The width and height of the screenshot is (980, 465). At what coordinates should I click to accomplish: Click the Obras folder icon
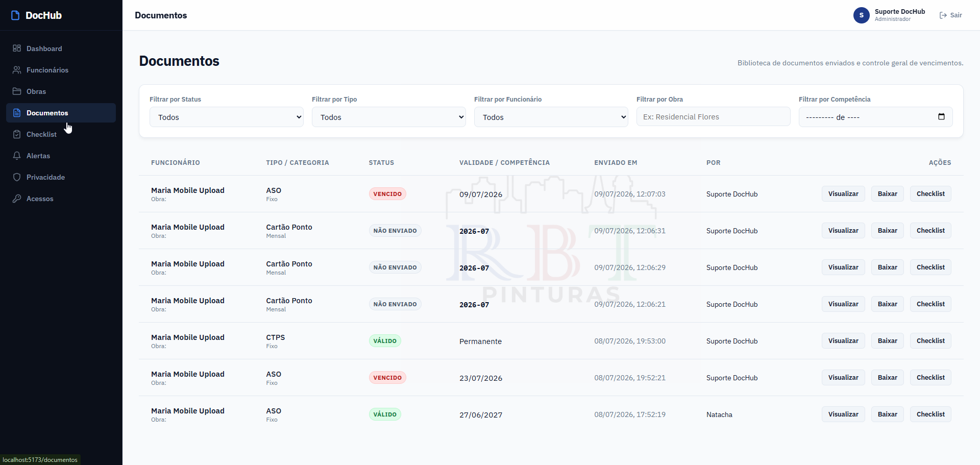[17, 91]
